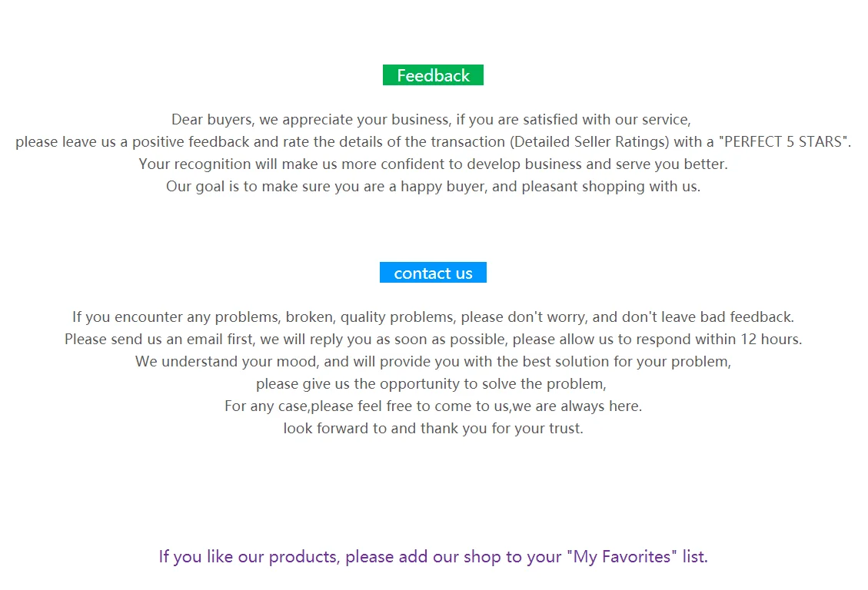Click the blue contact us banner
Image resolution: width=868 pixels, height=590 pixels.
tap(433, 273)
